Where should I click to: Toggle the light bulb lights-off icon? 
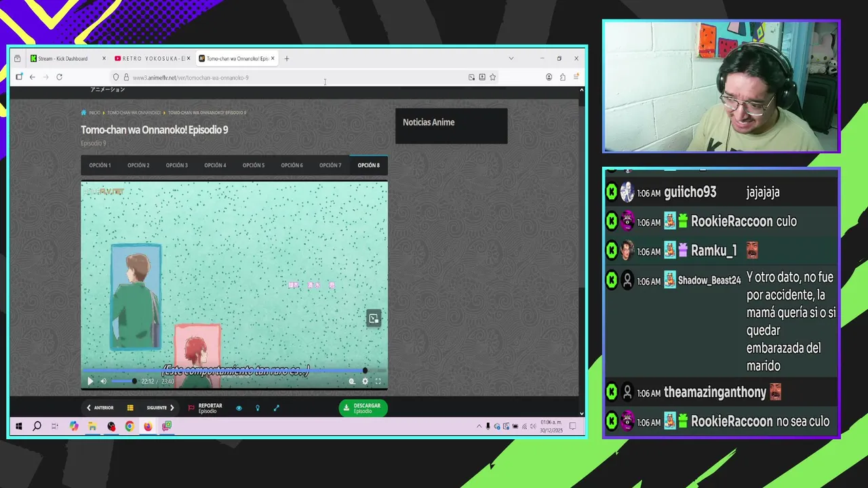click(258, 408)
